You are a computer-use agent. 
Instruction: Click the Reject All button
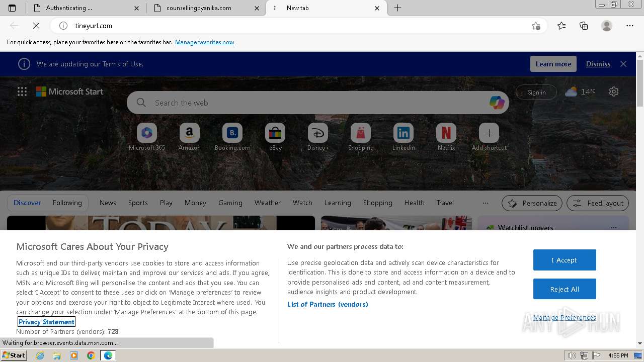pos(565,289)
